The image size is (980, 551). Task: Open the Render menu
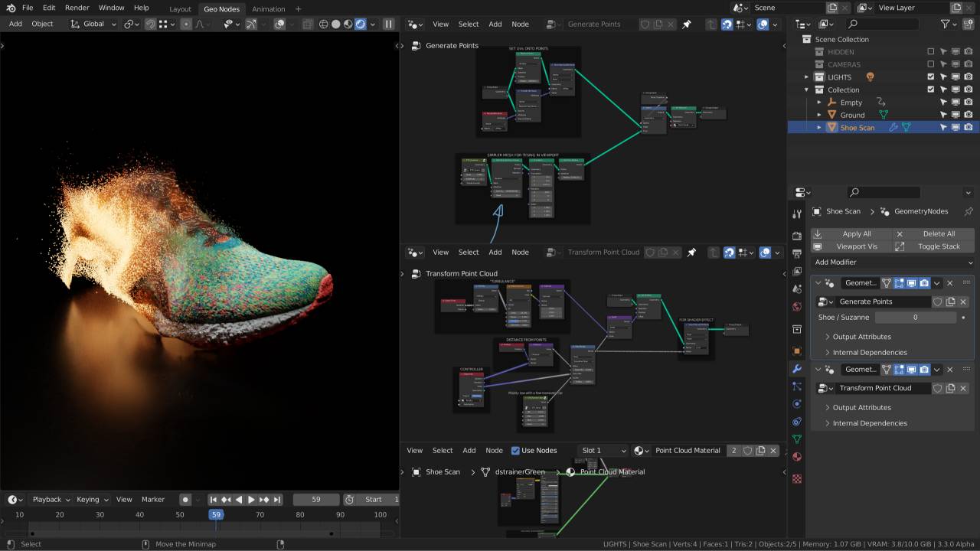(x=77, y=8)
